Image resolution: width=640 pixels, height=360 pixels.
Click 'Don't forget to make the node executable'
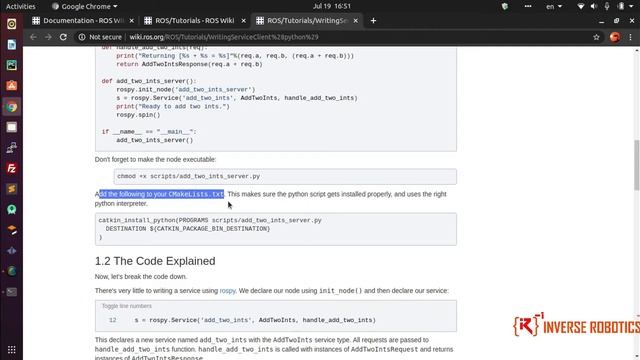(x=156, y=160)
